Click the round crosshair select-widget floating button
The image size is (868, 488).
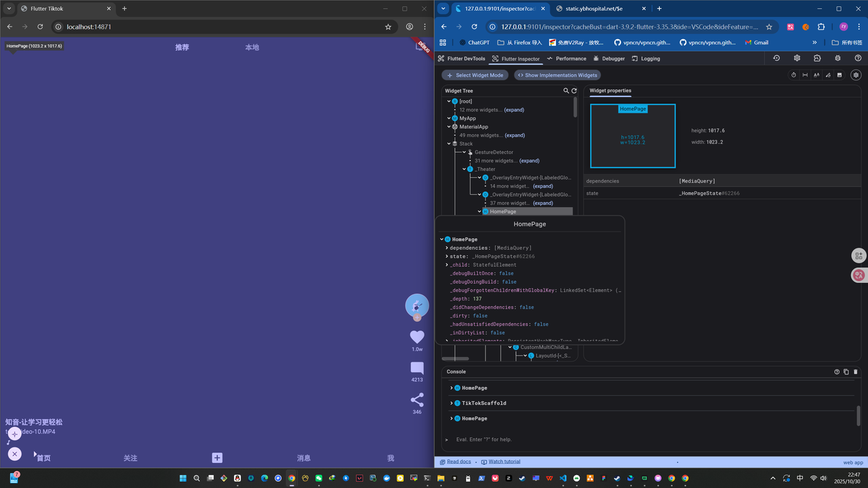[x=15, y=434]
